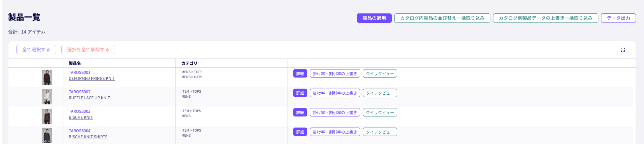Viewport: 644px width, 144px height.
Task: Open BISCHE KNIT SHIRTS link
Action: click(88, 137)
